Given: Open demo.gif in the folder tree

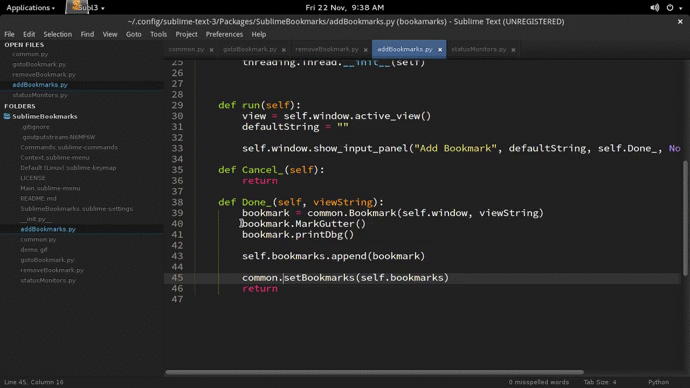Looking at the screenshot, I should point(34,249).
